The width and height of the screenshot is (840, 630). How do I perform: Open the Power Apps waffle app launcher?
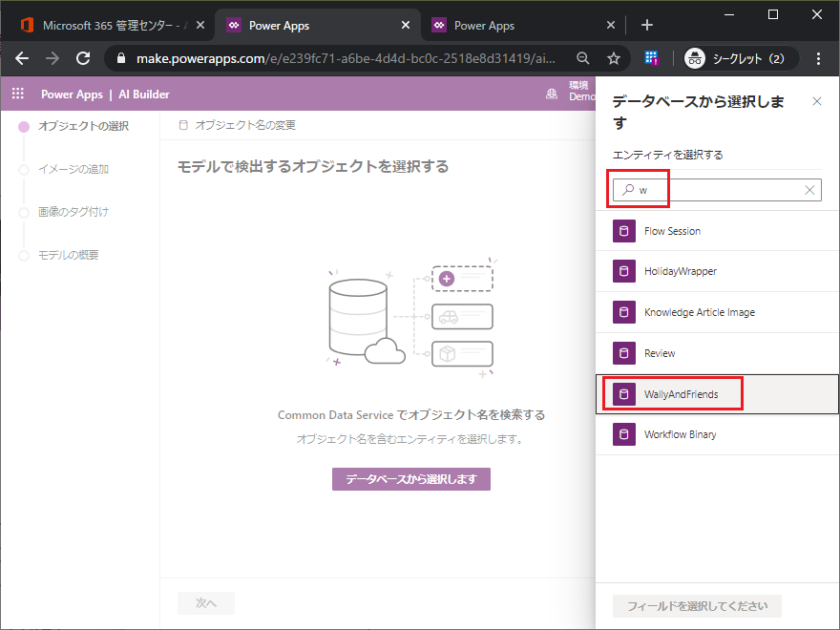(17, 94)
